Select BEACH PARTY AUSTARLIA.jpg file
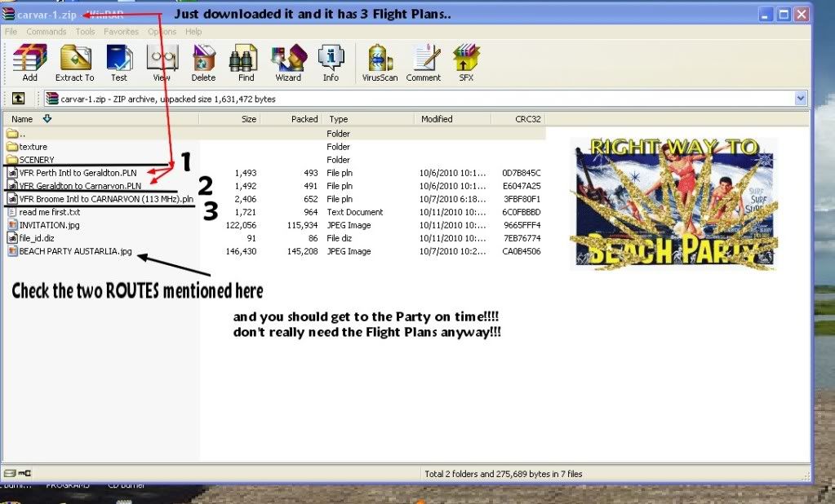The image size is (835, 504). (75, 251)
